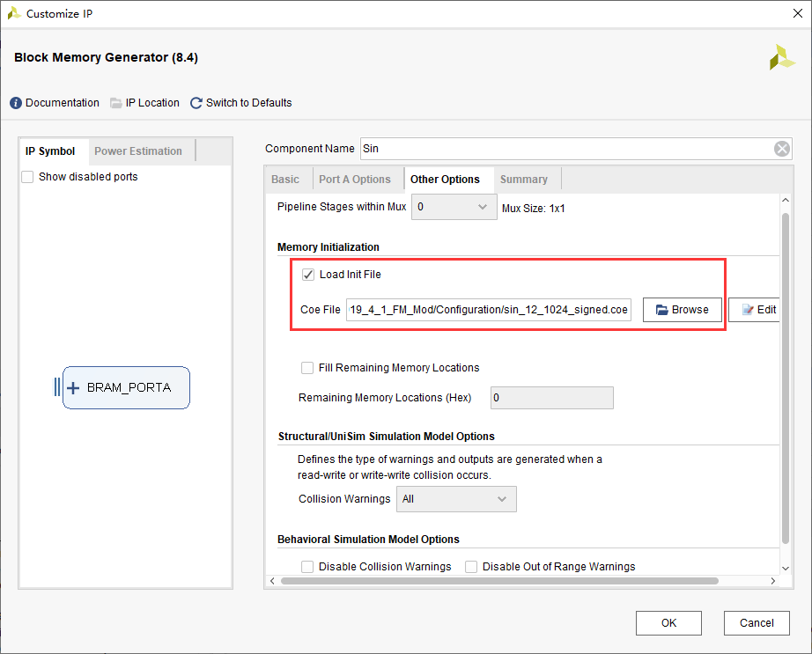Image resolution: width=812 pixels, height=654 pixels.
Task: Browse for a Coe file
Action: tap(683, 310)
